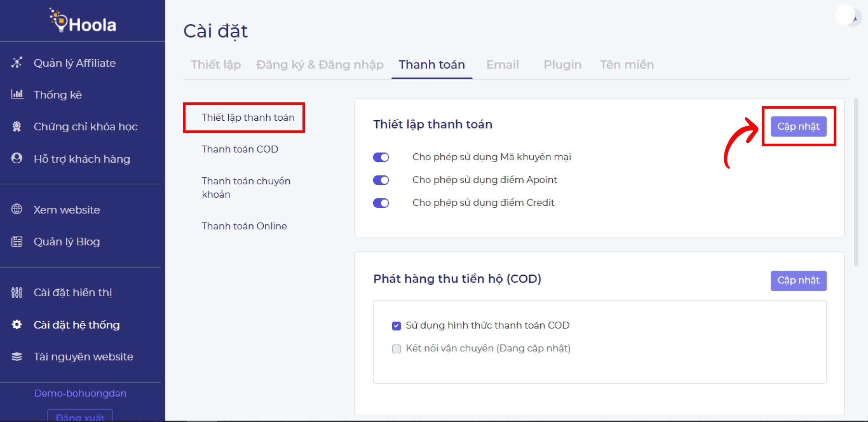Click the vertical scrollbar on the right

[856, 181]
